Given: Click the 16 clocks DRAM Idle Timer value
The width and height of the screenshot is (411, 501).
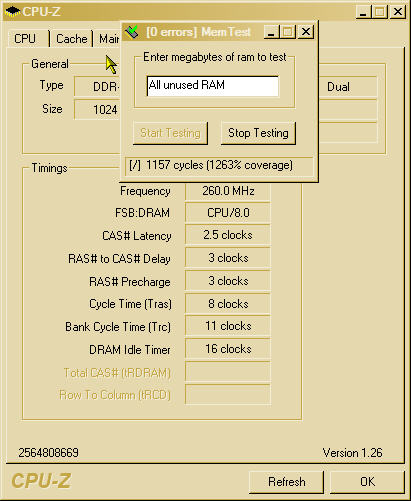Looking at the screenshot, I should pos(228,349).
